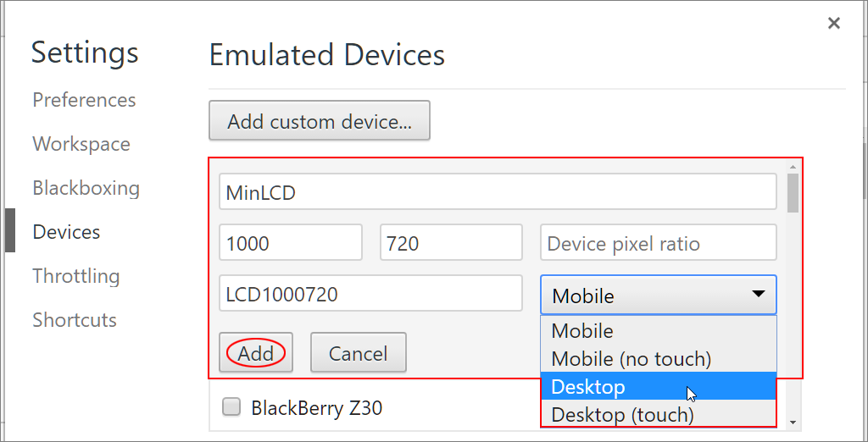The height and width of the screenshot is (442, 868).
Task: Click the scrollbar up arrow in device list
Action: coord(793,167)
